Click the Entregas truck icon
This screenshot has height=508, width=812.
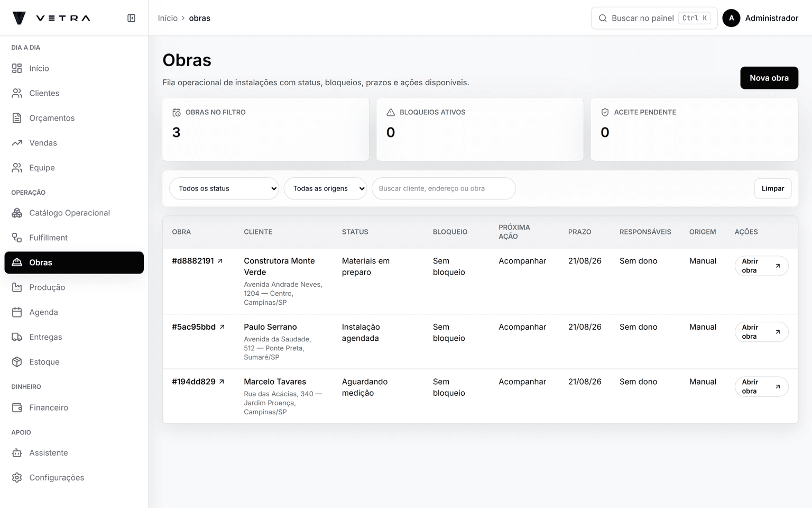pyautogui.click(x=17, y=337)
